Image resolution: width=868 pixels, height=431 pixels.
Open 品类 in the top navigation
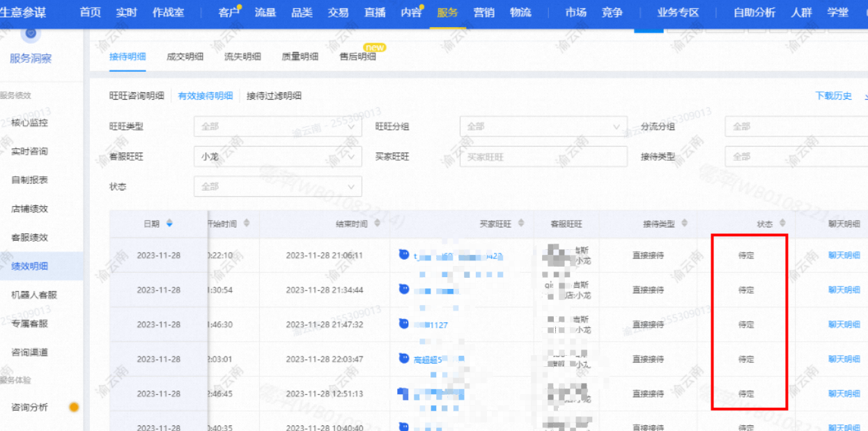[x=302, y=13]
